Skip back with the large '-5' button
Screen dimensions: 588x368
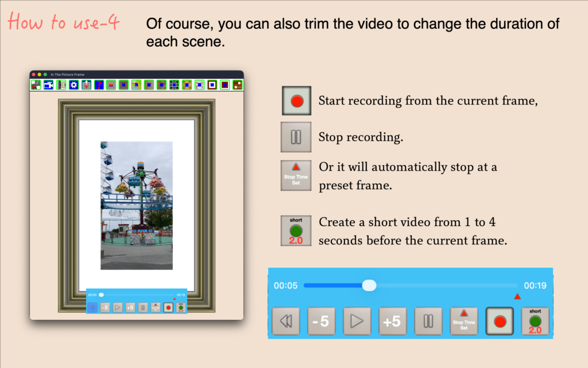321,321
